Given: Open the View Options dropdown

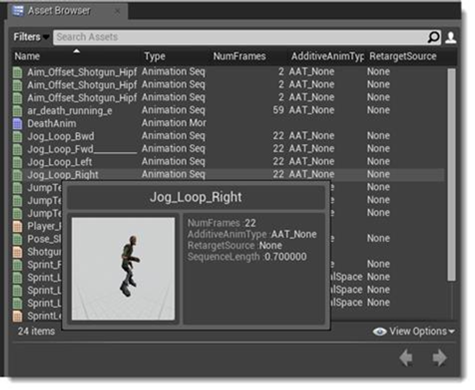Looking at the screenshot, I should pos(422,331).
